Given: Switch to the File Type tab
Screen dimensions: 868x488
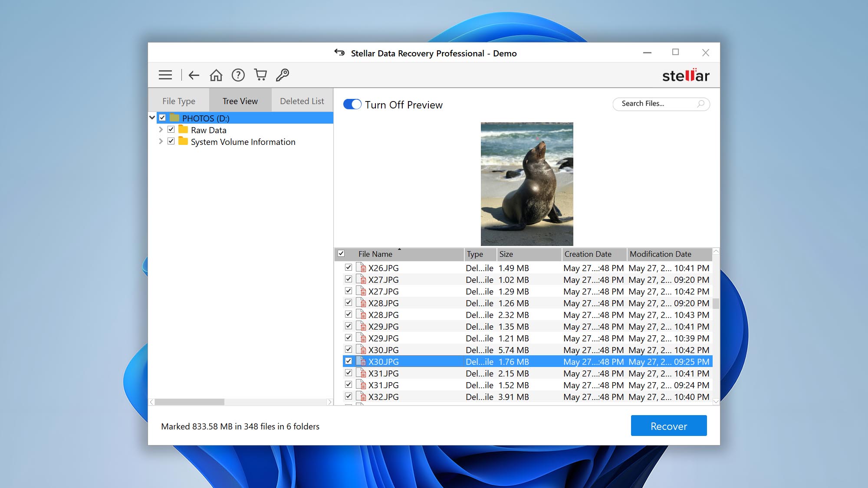Looking at the screenshot, I should click(178, 100).
